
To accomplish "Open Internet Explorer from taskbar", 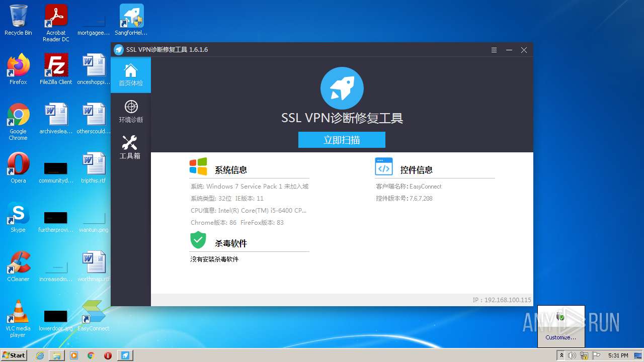I will point(40,355).
